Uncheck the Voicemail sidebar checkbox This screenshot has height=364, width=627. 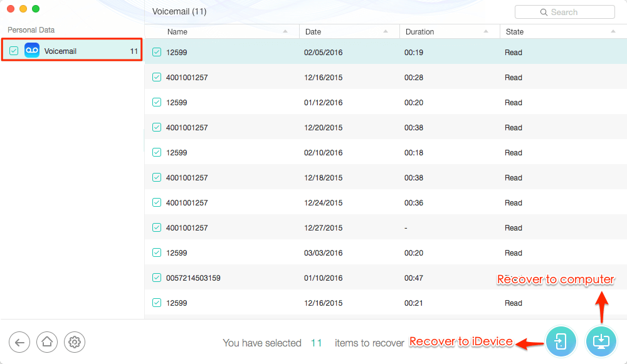click(14, 51)
